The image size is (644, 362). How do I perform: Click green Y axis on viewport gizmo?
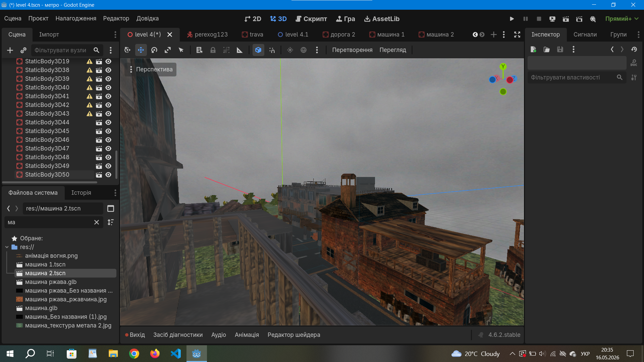click(503, 66)
